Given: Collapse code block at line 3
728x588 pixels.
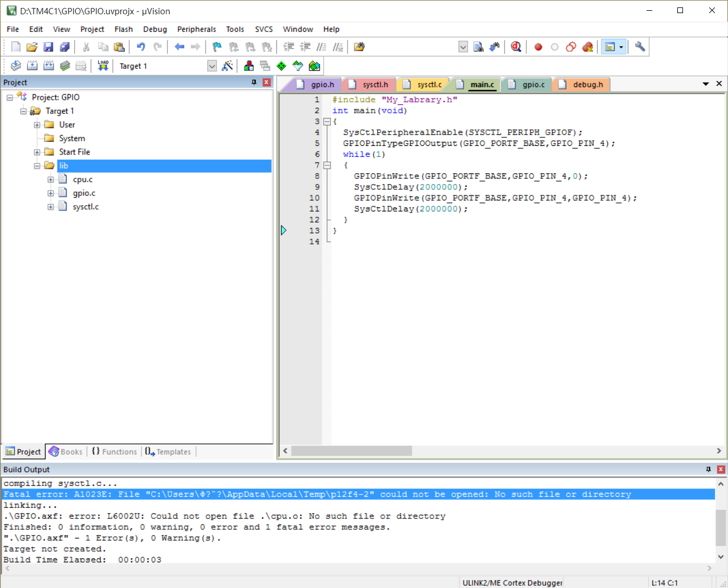Looking at the screenshot, I should coord(327,121).
